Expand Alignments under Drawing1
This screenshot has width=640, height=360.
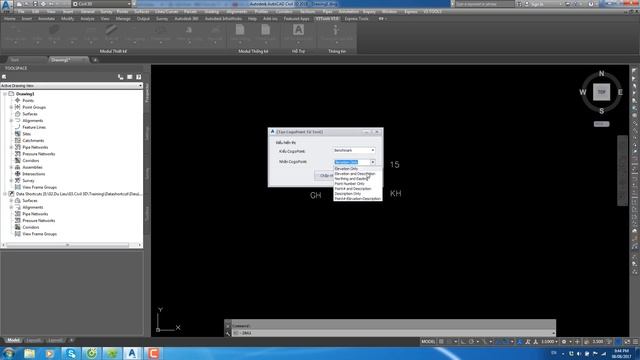(11, 120)
